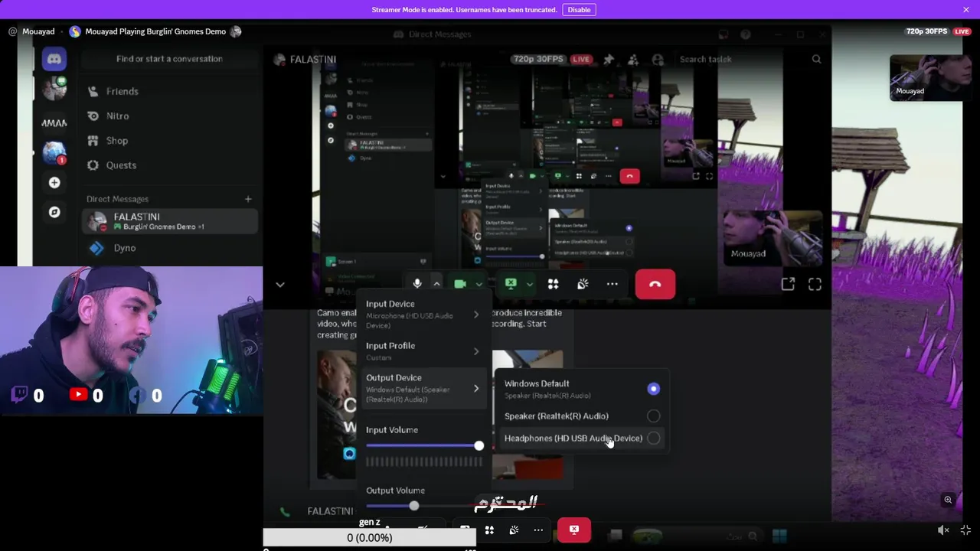980x551 pixels.
Task: Dismiss the Streamer Mode banner
Action: [x=966, y=10]
